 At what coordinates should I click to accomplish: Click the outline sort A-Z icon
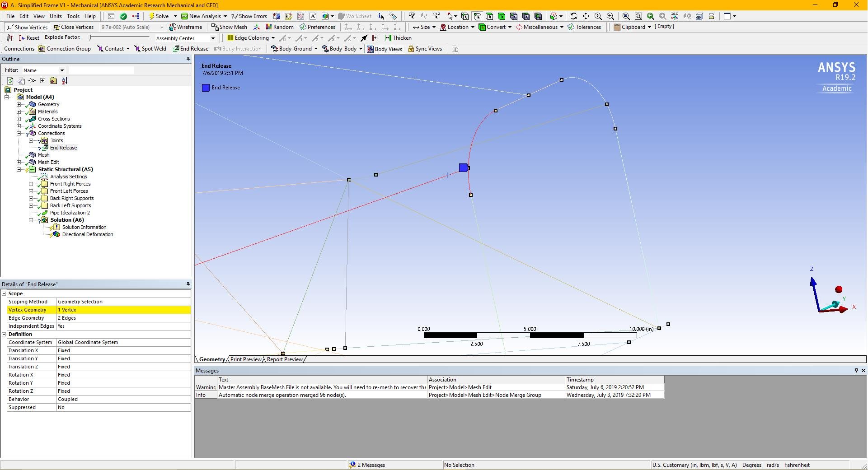point(65,81)
